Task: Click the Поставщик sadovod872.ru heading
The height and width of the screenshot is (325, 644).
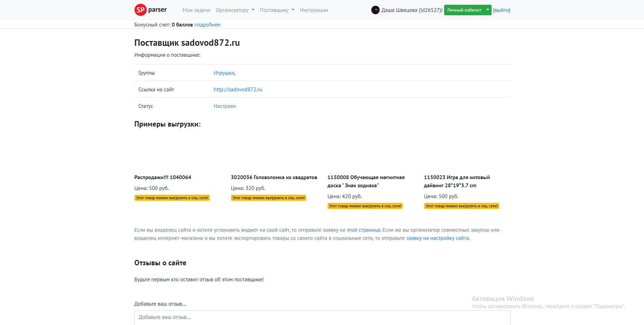Action: [187, 43]
